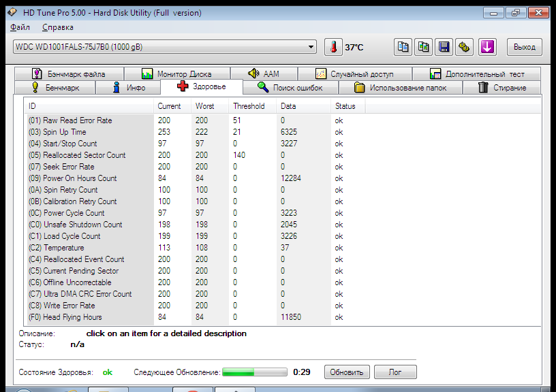Viewport: 556px width, 392px height.
Task: Click the Обновить button
Action: [347, 372]
